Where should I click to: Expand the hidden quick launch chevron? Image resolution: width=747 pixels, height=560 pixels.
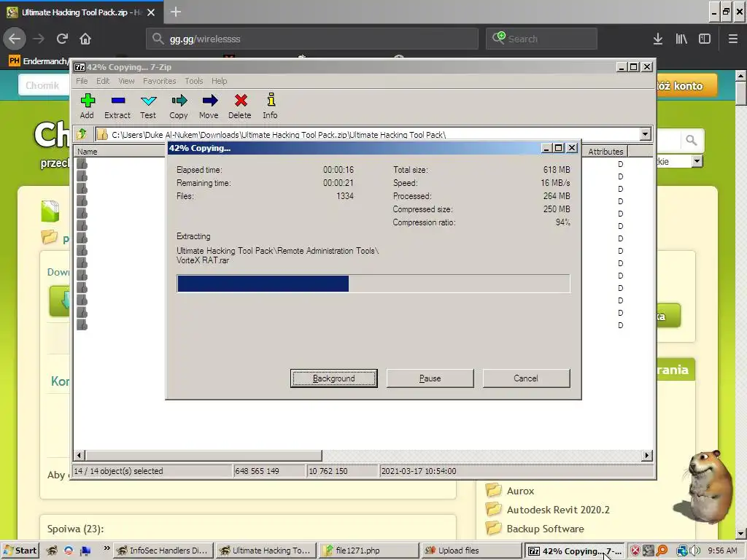(107, 548)
